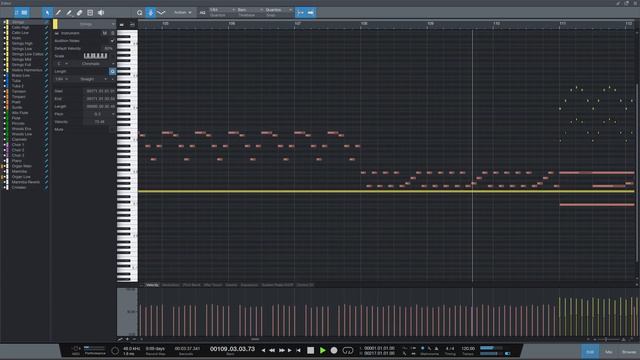Click the 4/4 time signature value
Screen dimensions: 640x360
pyautogui.click(x=450, y=349)
